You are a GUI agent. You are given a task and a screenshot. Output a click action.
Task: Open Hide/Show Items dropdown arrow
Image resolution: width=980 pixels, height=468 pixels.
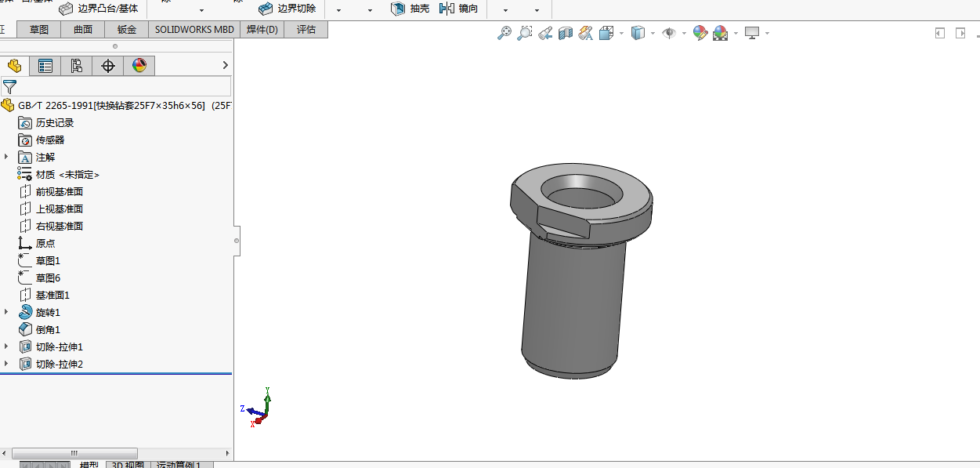(684, 34)
